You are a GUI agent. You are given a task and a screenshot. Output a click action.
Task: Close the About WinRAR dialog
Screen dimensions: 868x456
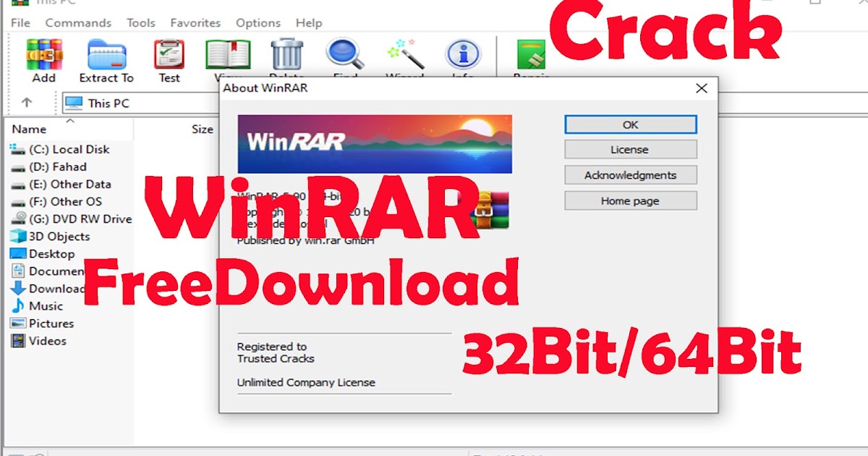coord(701,88)
